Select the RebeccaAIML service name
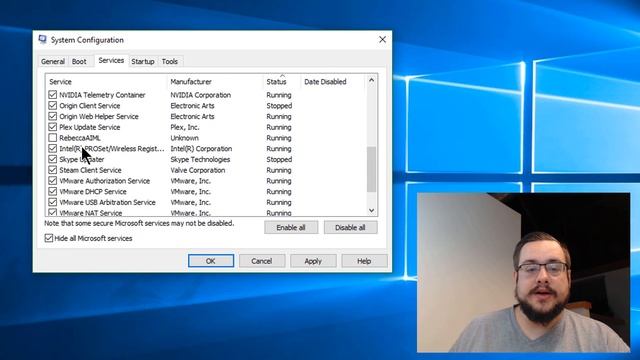This screenshot has width=640, height=360. pyautogui.click(x=80, y=138)
